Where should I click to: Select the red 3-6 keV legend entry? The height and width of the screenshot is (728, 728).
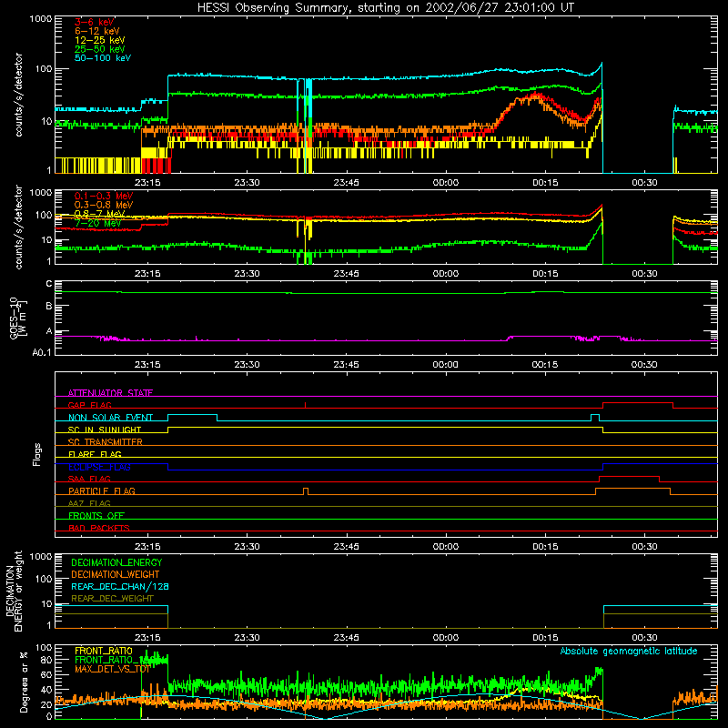pyautogui.click(x=95, y=22)
